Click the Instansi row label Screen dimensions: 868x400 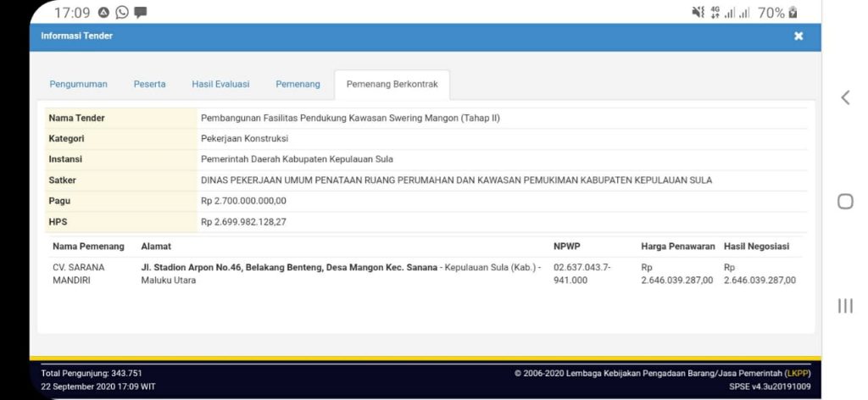point(65,158)
